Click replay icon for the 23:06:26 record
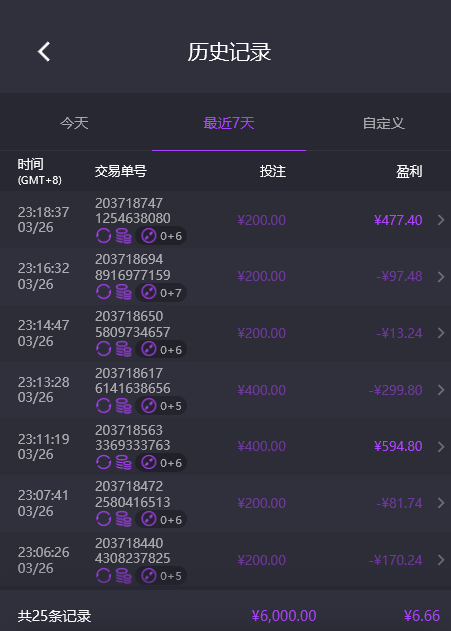 coord(103,576)
